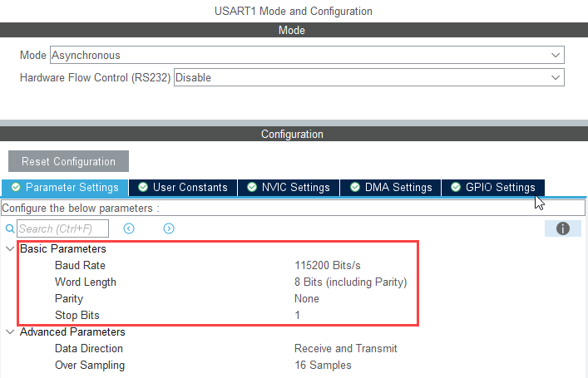The height and width of the screenshot is (378, 588).
Task: Open Hardware Flow Control dropdown
Action: coord(368,77)
